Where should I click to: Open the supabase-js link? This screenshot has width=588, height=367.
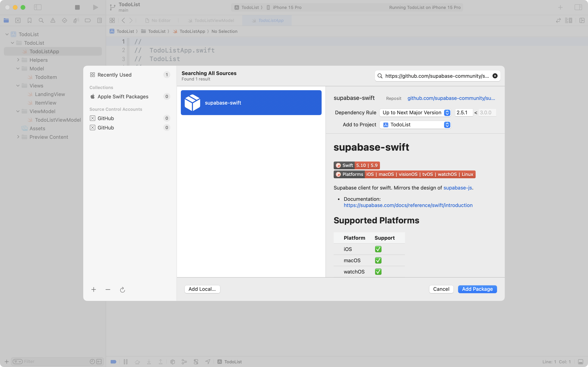457,188
